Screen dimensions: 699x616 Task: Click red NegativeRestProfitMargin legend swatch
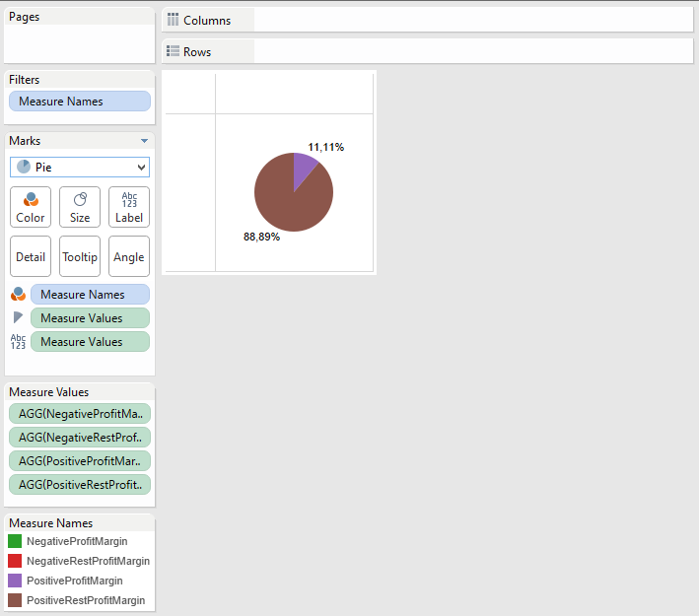[x=15, y=561]
